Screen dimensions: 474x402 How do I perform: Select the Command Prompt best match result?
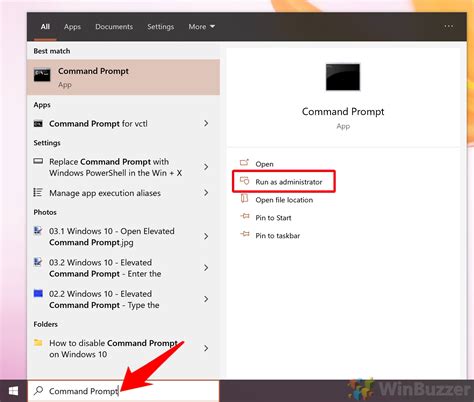123,77
